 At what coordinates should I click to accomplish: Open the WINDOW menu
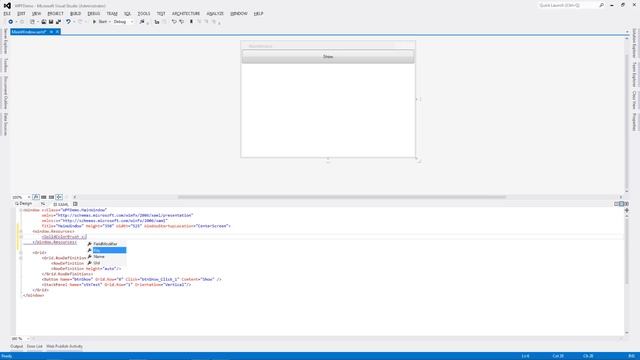(x=239, y=13)
